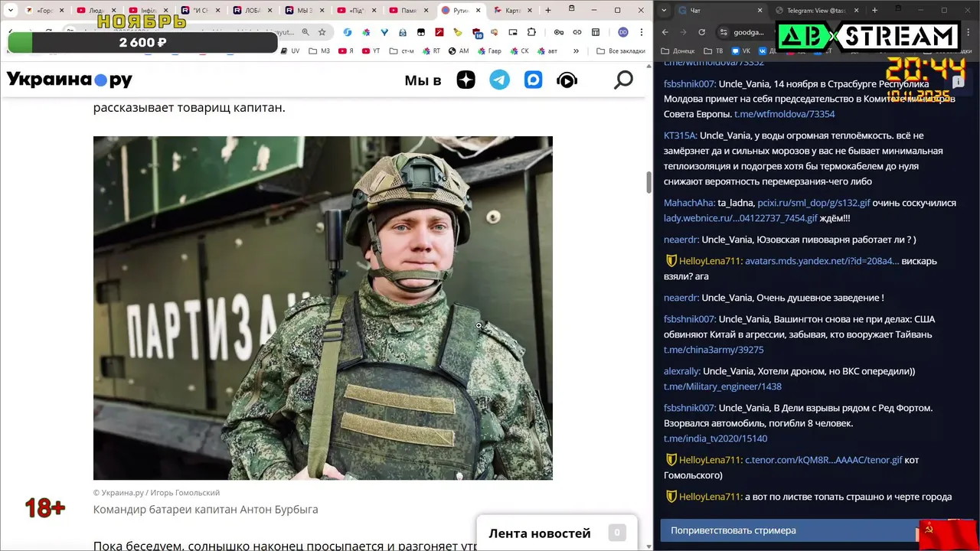
Task: Open the СК bookmark
Action: 519,51
